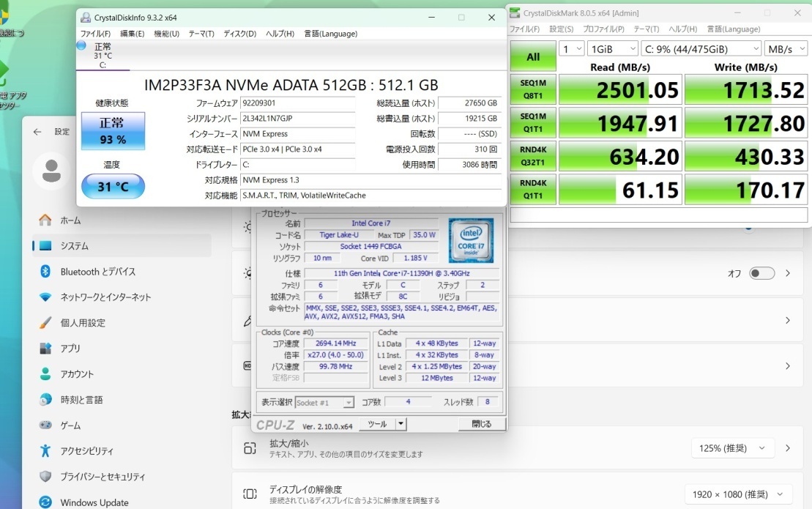Open the ツール dropdown arrow in CPU-Z
This screenshot has height=509, width=812.
401,424
